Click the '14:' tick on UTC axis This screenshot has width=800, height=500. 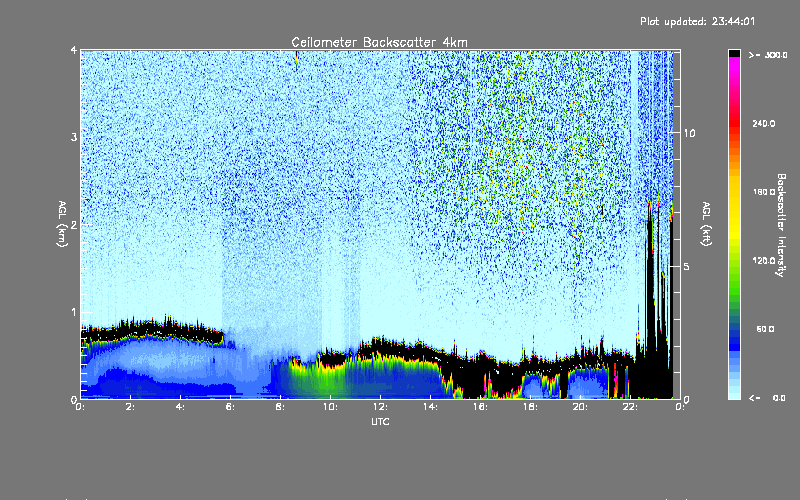click(x=430, y=407)
